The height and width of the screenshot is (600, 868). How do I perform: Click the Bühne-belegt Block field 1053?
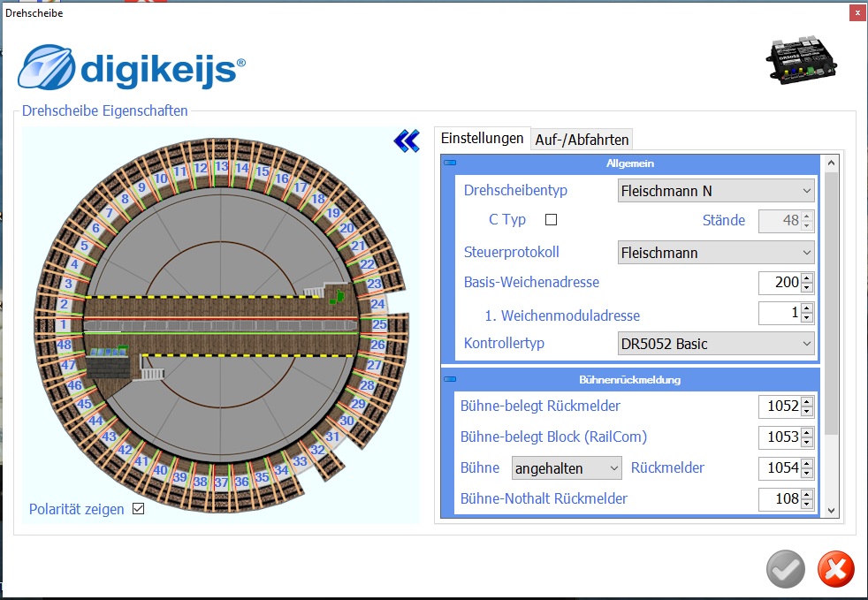click(780, 437)
